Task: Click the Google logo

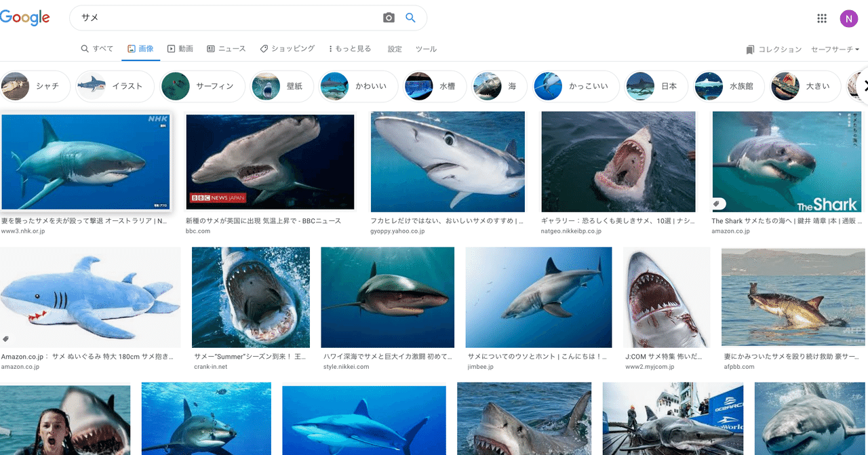Action: [25, 18]
